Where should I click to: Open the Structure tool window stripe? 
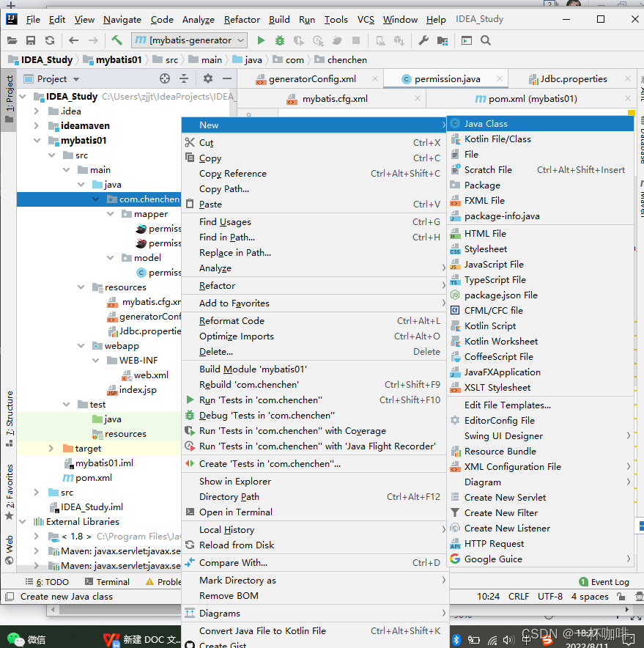(x=9, y=419)
